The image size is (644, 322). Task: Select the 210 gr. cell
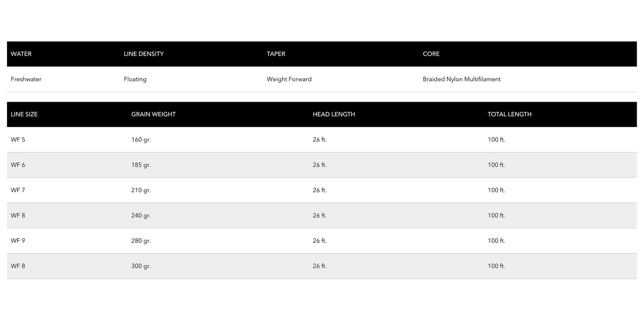(141, 190)
